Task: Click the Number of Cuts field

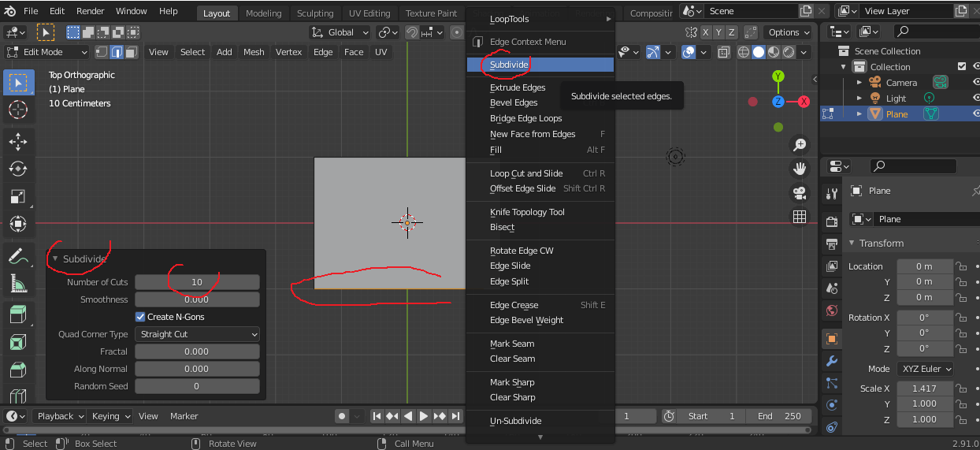Action: point(197,282)
